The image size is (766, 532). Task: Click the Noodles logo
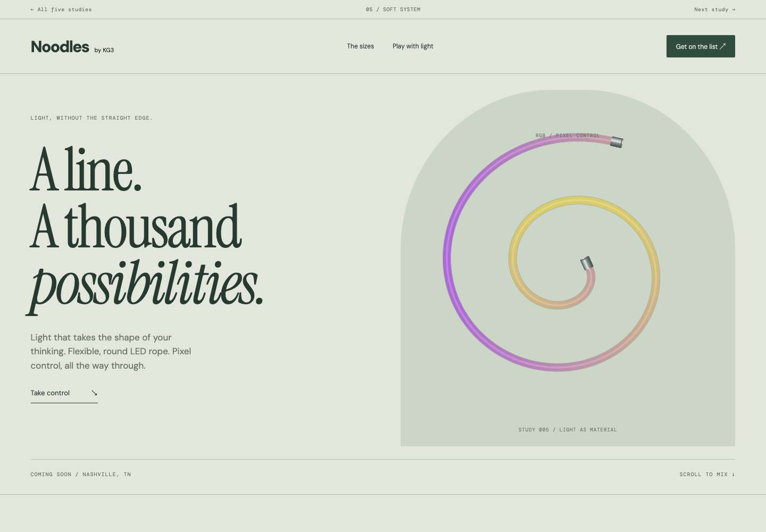coord(60,47)
